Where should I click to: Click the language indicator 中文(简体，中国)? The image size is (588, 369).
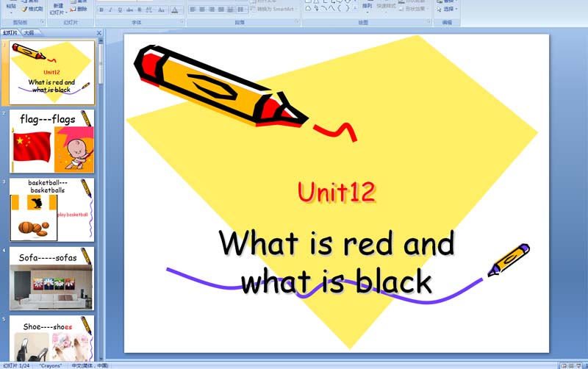point(90,365)
